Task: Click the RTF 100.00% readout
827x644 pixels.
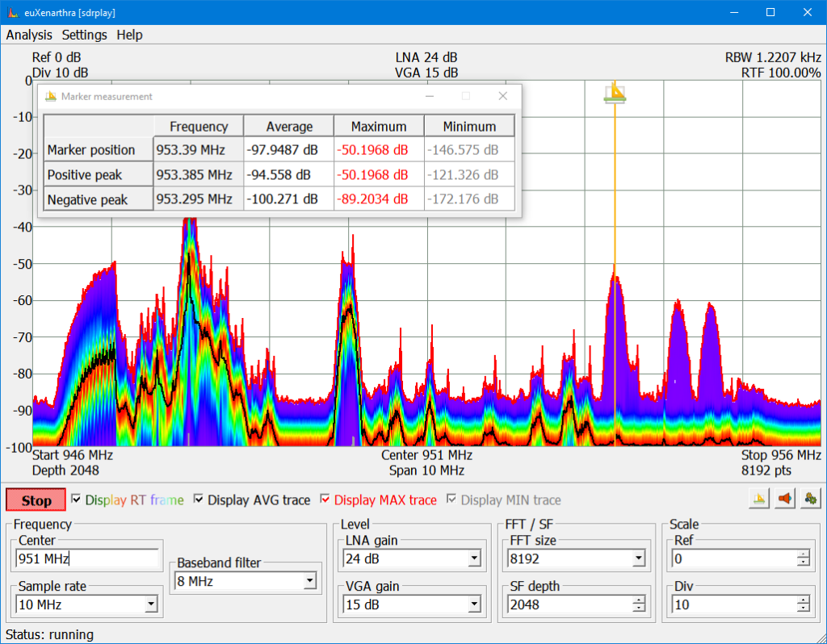Action: [781, 73]
